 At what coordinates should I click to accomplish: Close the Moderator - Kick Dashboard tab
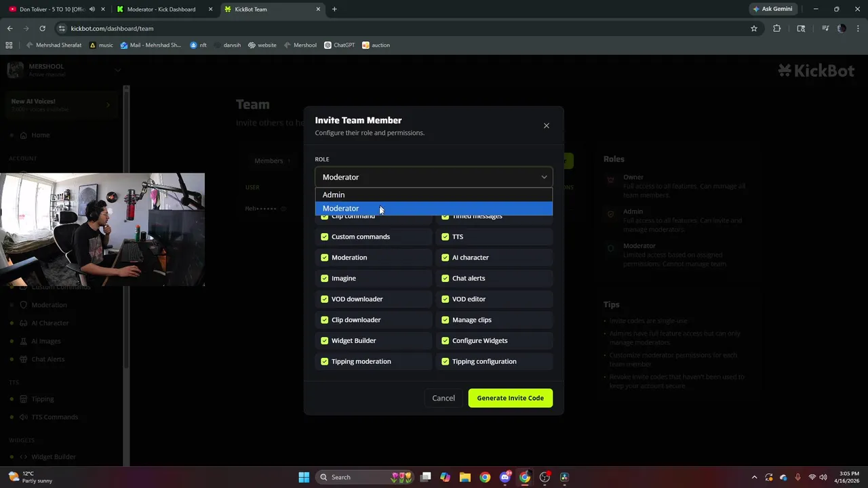click(210, 9)
